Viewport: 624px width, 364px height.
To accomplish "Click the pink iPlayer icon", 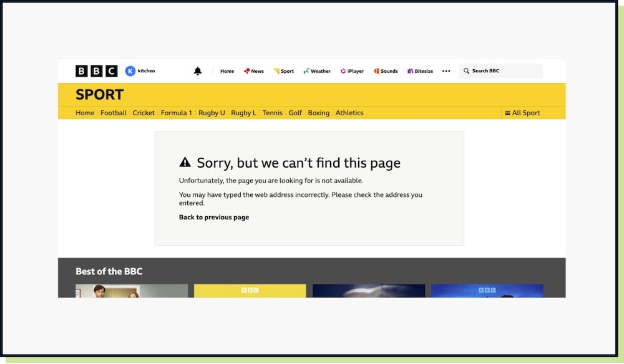I will [343, 70].
